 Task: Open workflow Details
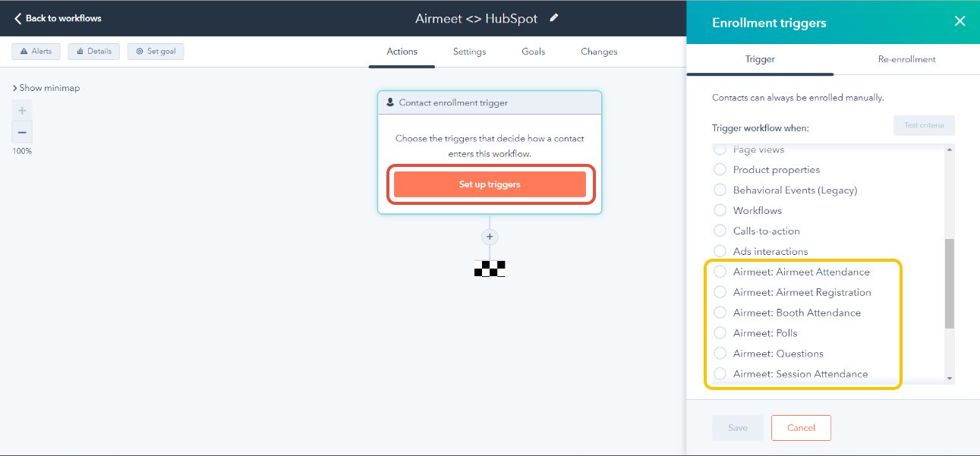[94, 51]
